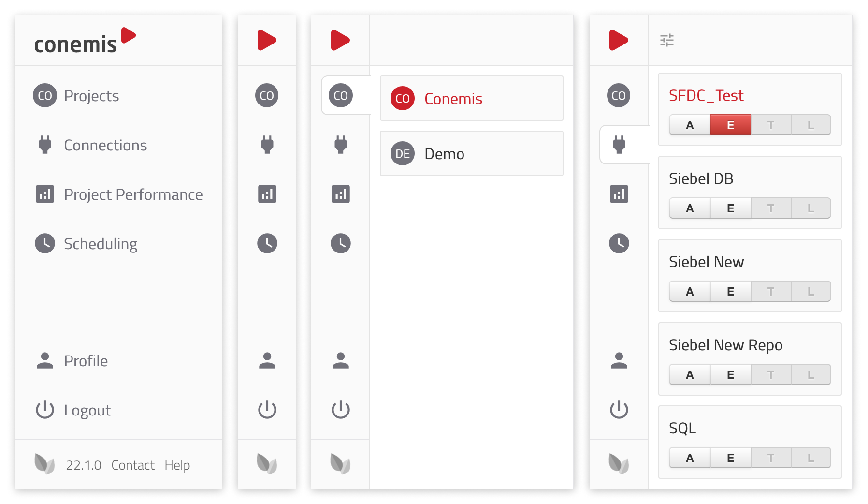Select the CO Projects icon in sidebar
This screenshot has height=504, width=868.
[45, 95]
